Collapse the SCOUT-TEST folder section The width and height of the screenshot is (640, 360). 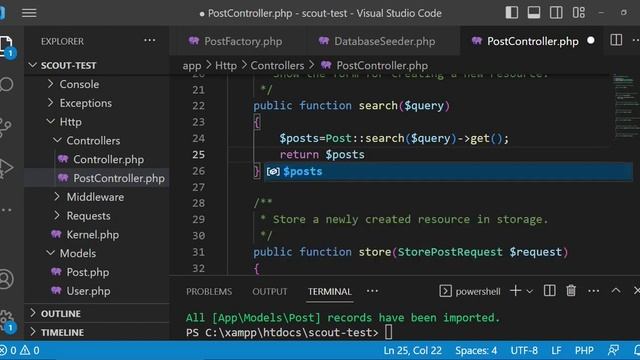(x=97, y=65)
